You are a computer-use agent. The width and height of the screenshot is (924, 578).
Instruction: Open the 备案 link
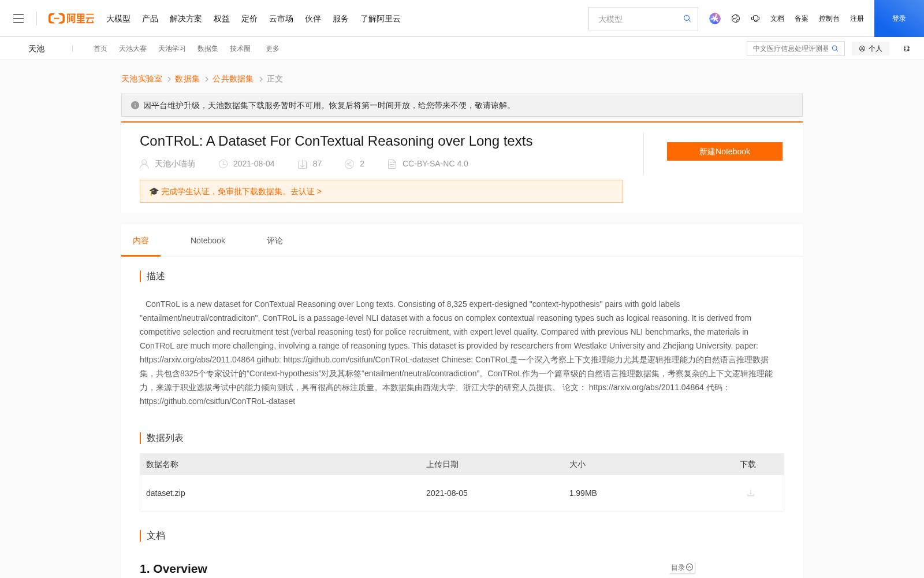click(802, 18)
